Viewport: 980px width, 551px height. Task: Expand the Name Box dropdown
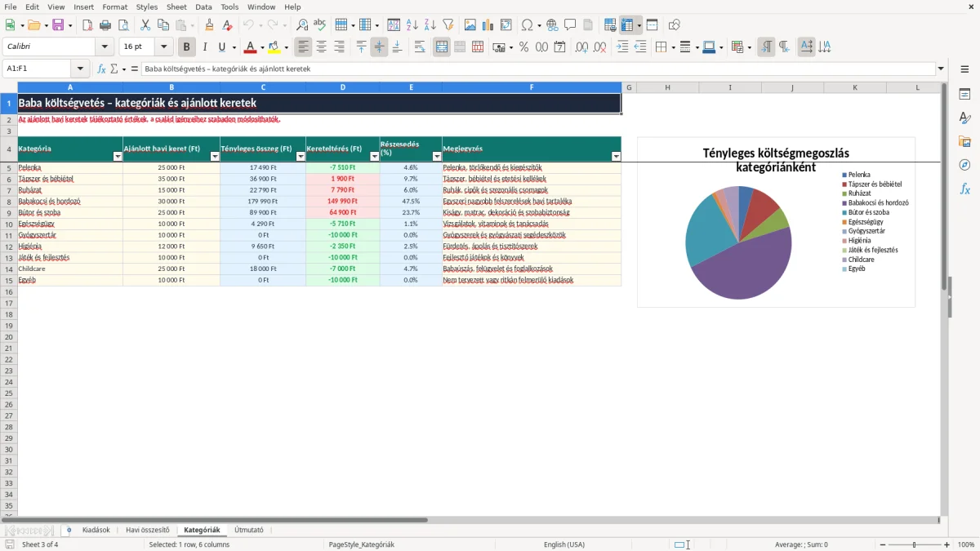coord(80,69)
